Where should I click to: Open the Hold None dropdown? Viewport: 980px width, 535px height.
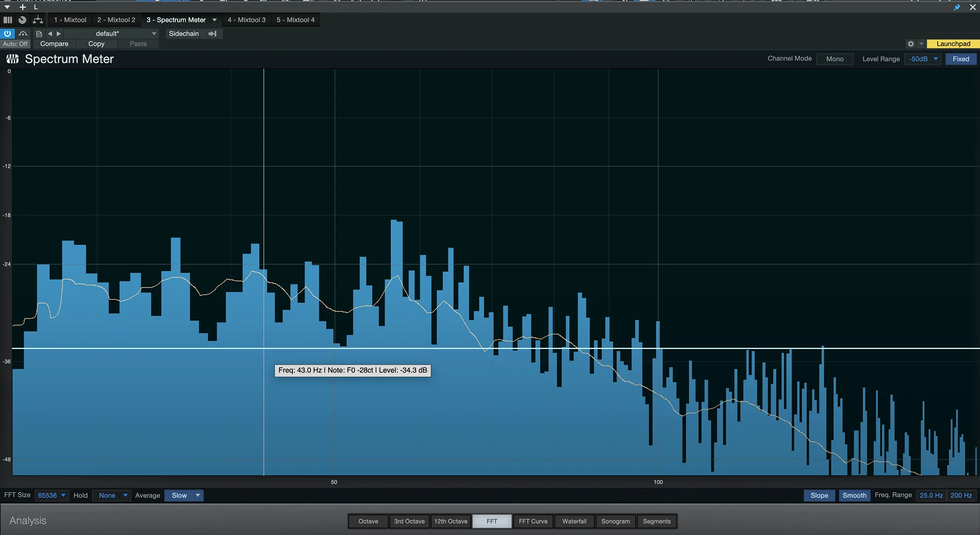(111, 495)
